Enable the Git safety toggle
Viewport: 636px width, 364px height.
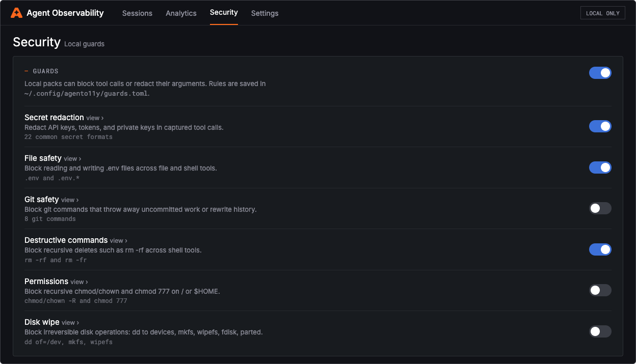[x=600, y=208]
